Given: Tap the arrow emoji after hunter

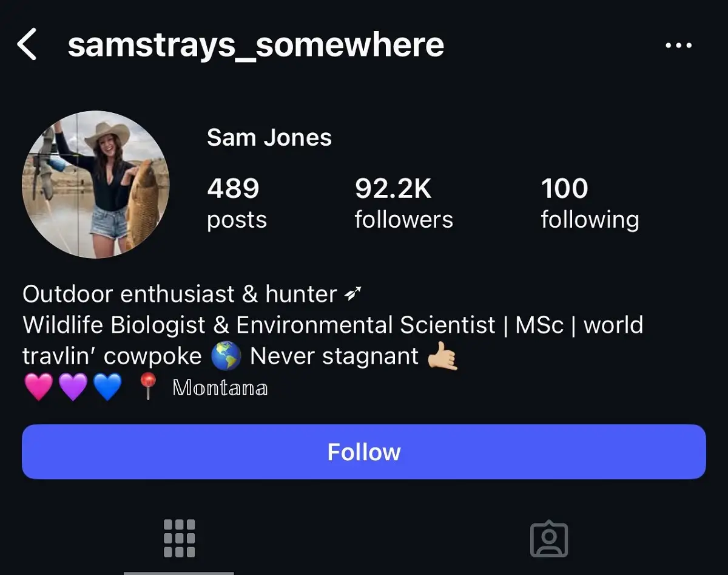Looking at the screenshot, I should coord(352,294).
